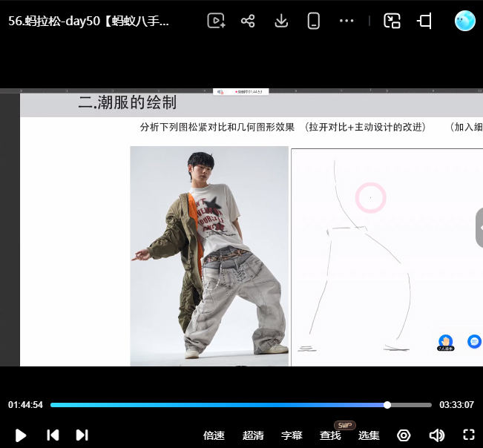Viewport: 483px width, 448px height.
Task: Click the line sketch drawing canvas
Action: [x=387, y=257]
